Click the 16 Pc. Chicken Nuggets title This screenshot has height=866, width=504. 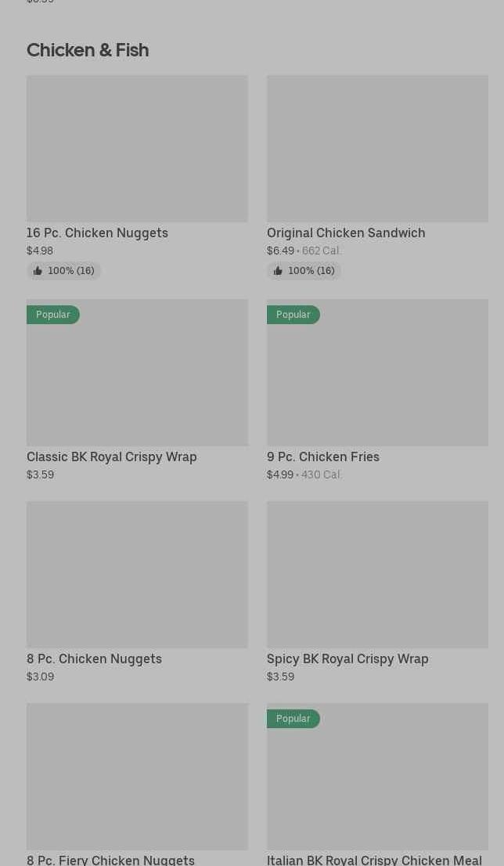click(97, 233)
